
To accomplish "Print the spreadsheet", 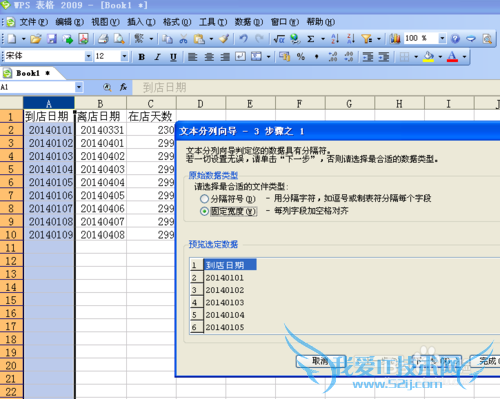I will [103, 39].
